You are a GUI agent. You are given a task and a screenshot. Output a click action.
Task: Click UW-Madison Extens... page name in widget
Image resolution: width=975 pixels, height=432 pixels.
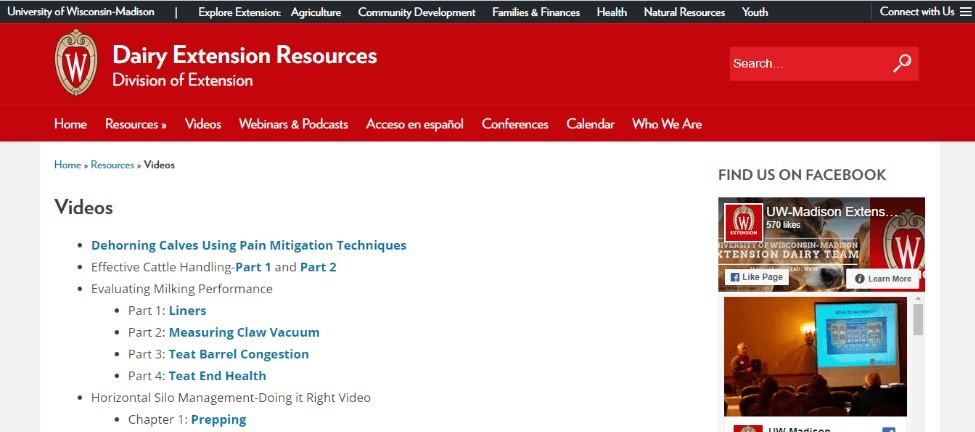pyautogui.click(x=833, y=211)
